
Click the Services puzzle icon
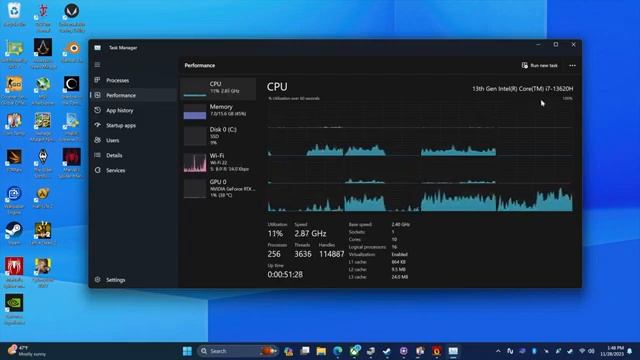98,170
